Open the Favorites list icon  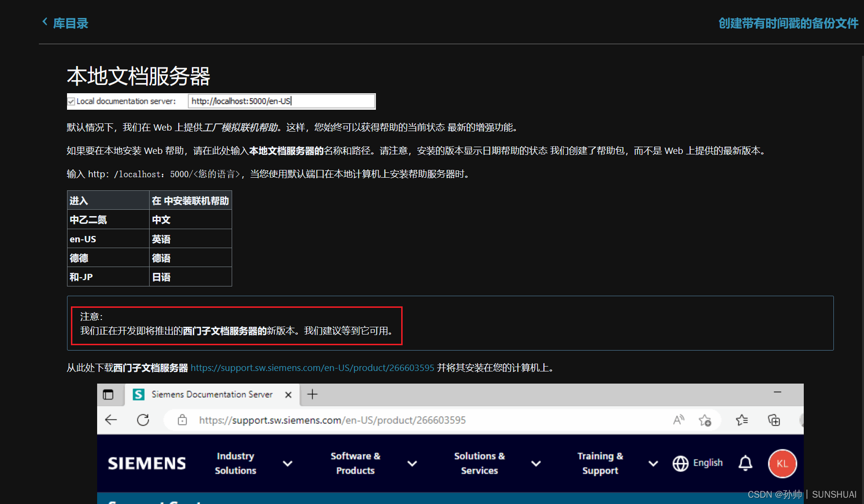742,420
